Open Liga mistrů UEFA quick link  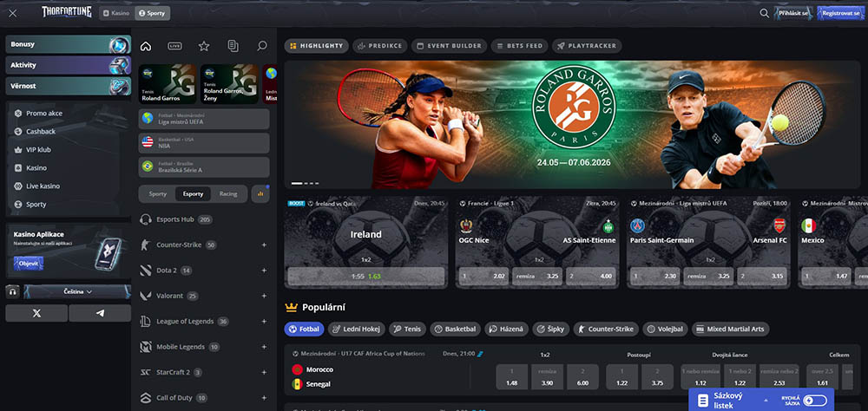point(204,119)
